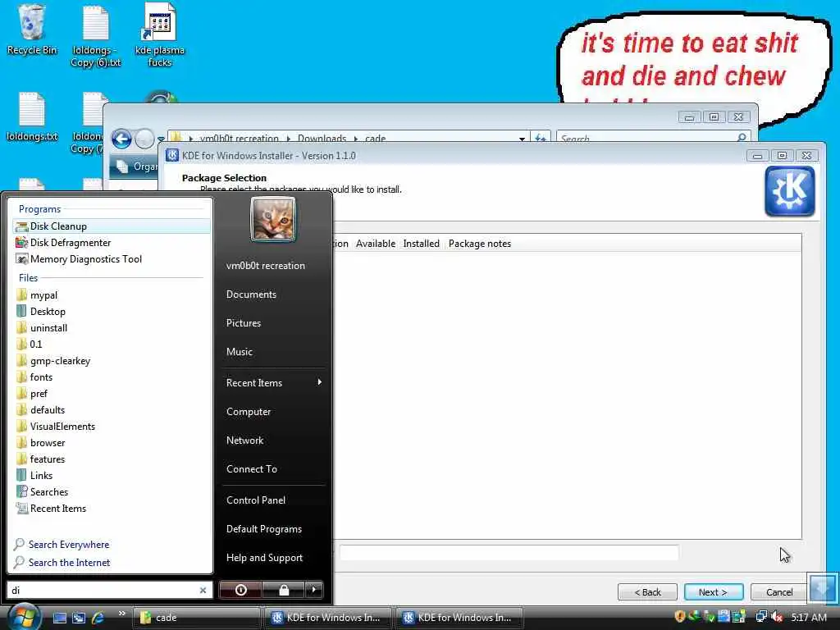Image resolution: width=840 pixels, height=630 pixels.
Task: Open the features folder result
Action: [111, 459]
